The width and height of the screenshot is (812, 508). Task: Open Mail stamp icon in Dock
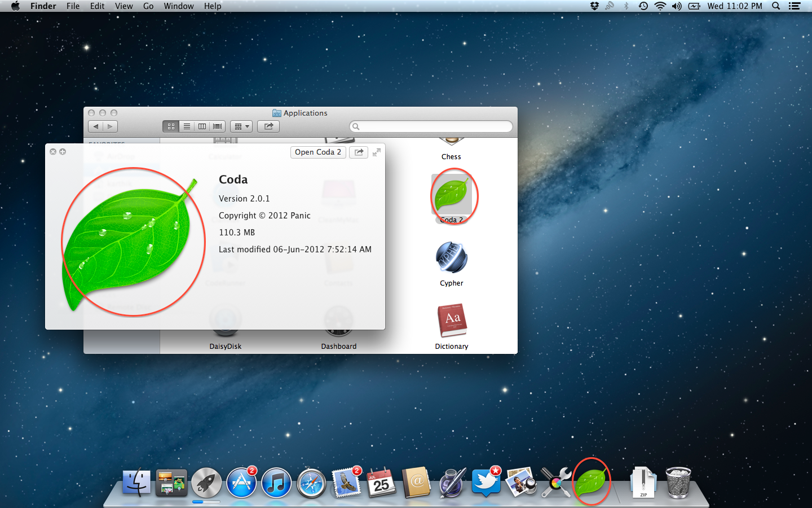click(x=346, y=483)
